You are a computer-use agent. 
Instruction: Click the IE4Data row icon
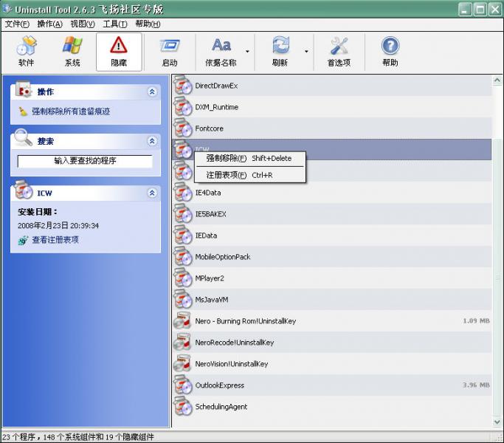coord(182,193)
